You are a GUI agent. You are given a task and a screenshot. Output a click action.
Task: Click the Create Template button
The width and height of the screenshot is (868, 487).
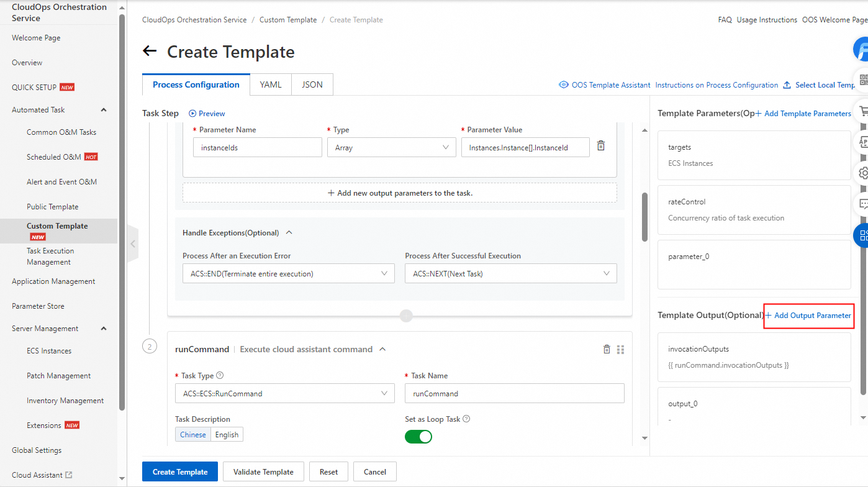click(180, 472)
